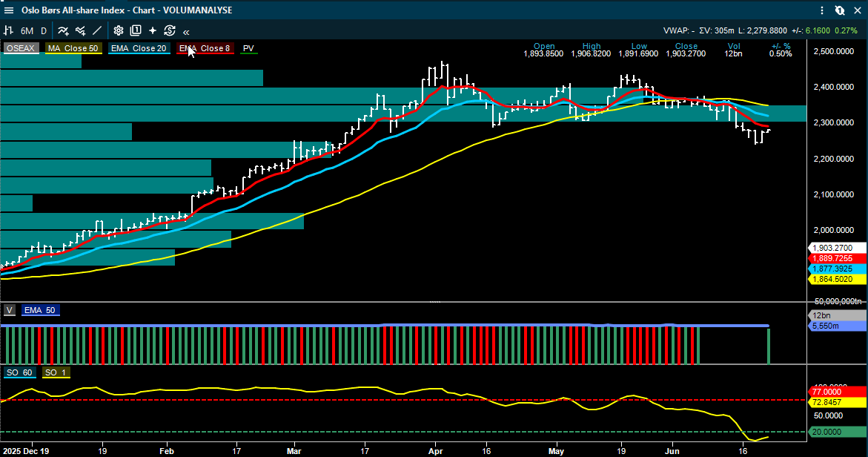Select the PV legend label
The height and width of the screenshot is (457, 868).
tap(248, 48)
